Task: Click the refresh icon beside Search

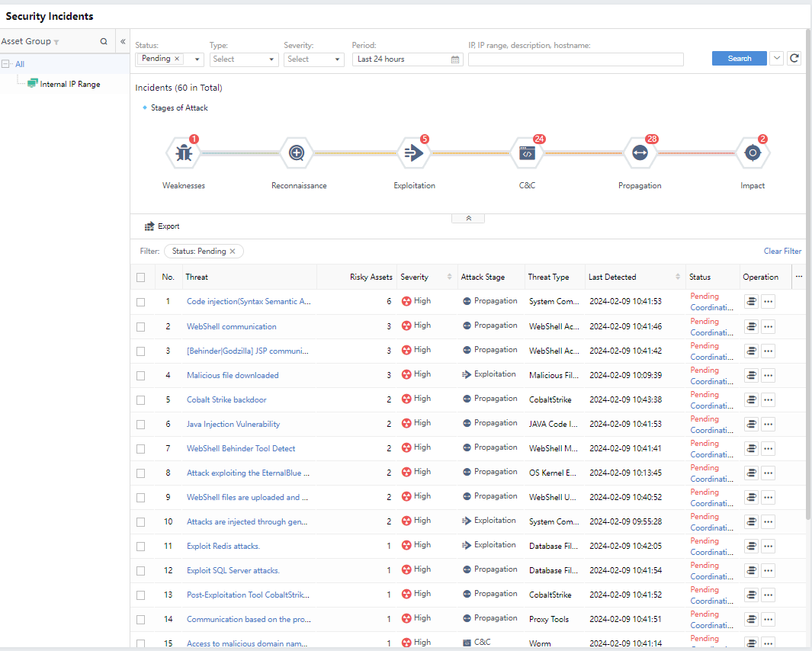Action: (x=794, y=59)
